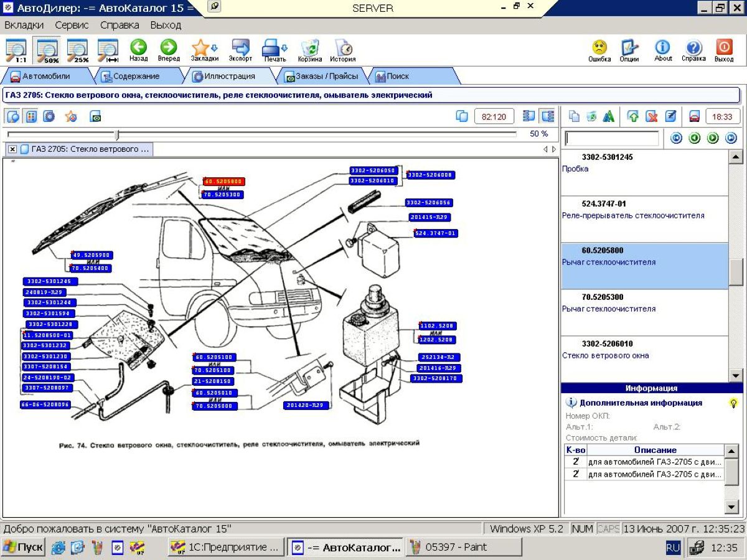
Task: Open the Вкладки menu
Action: click(x=24, y=26)
